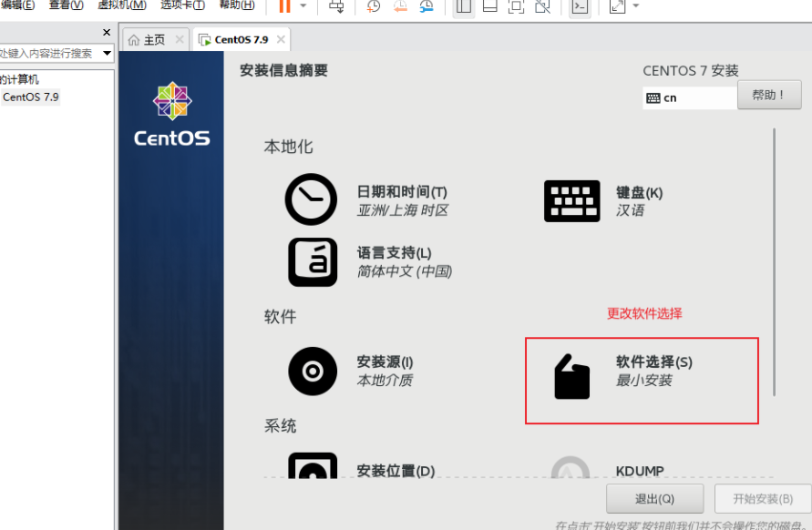812x530 pixels.
Task: Click the CentOS logo in sidebar
Action: (x=172, y=114)
